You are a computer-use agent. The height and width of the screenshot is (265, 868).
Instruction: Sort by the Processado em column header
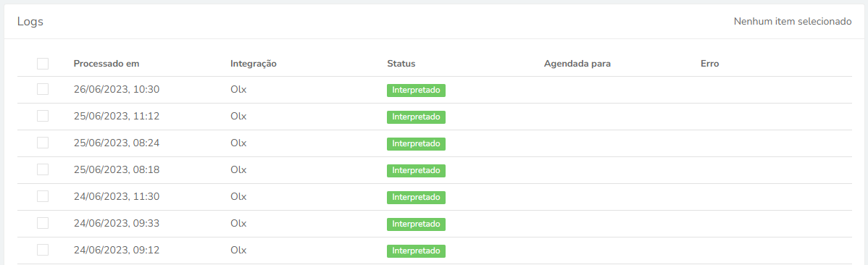(x=107, y=64)
